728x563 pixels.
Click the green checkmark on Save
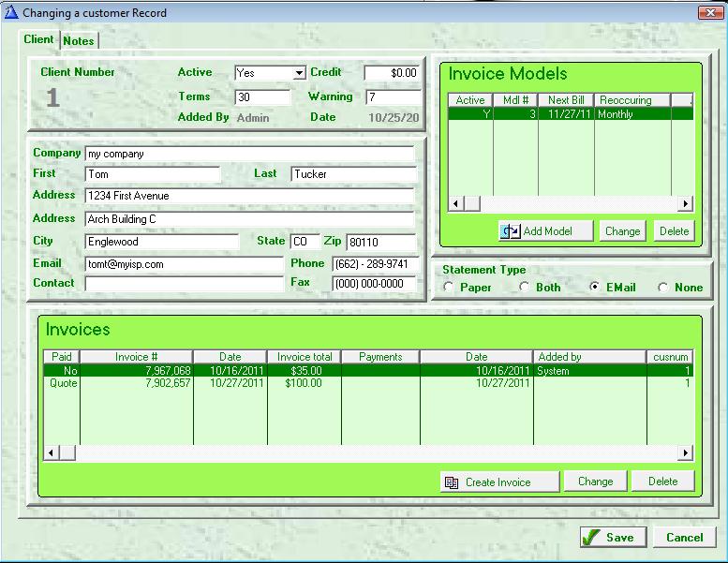coord(590,537)
